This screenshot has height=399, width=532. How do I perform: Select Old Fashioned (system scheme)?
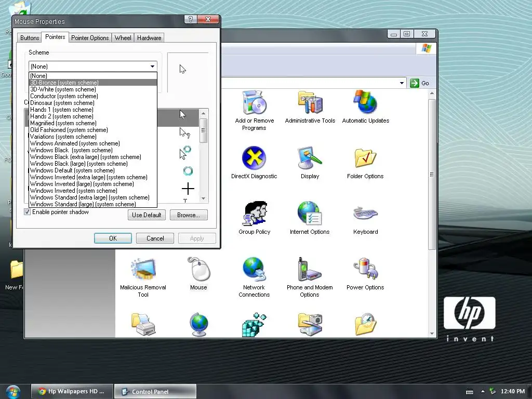[93, 129]
